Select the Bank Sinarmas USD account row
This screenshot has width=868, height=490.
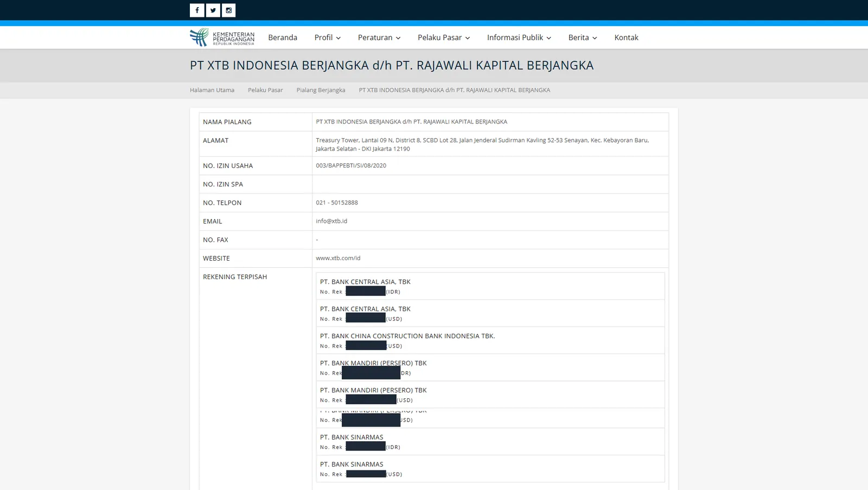pos(490,469)
